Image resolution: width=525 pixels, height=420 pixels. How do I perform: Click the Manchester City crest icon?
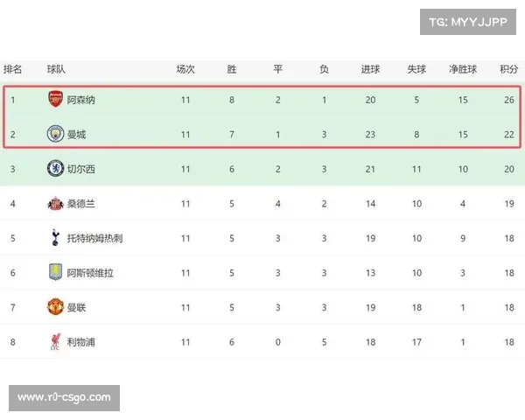click(x=56, y=134)
